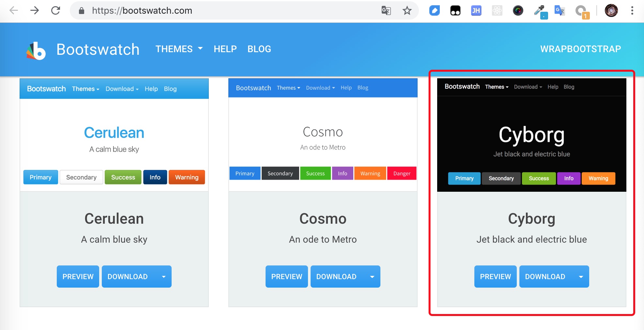
Task: Click Help in the Cerulean preview navbar
Action: (x=151, y=89)
